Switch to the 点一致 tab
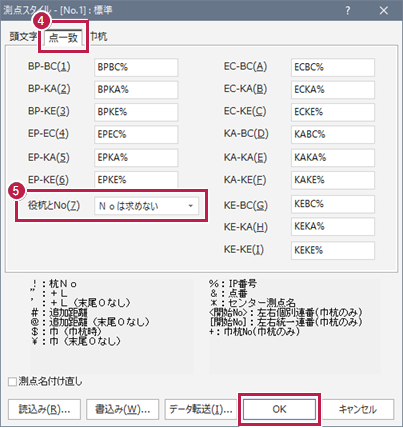This screenshot has width=403, height=428. pyautogui.click(x=63, y=37)
